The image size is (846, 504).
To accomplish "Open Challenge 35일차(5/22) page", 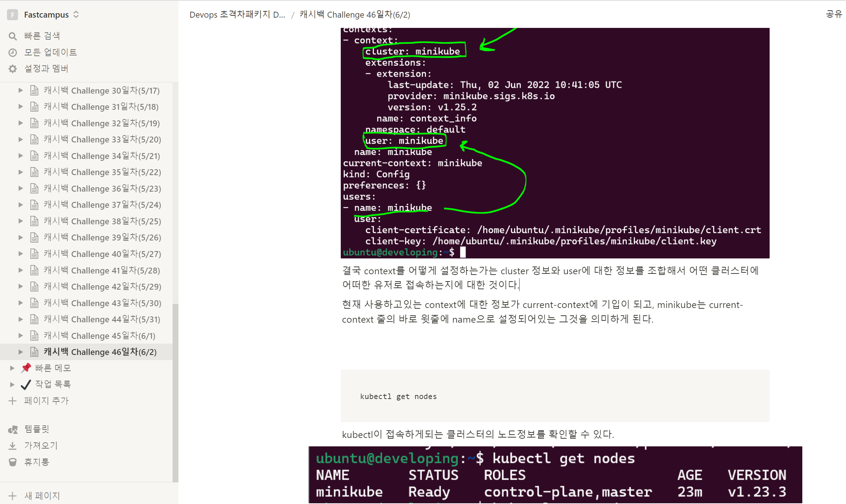I will [102, 172].
